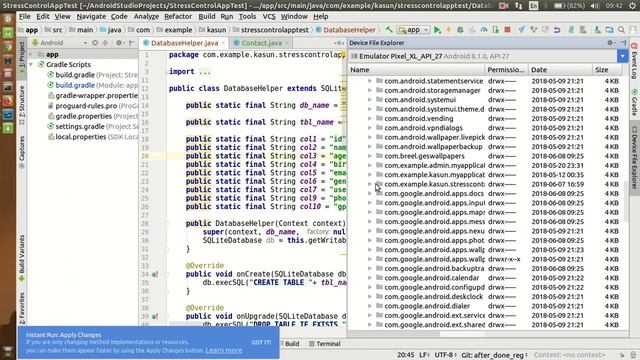Click Collapse All icon in Project panel
The height and width of the screenshot is (360, 640).
point(105,43)
